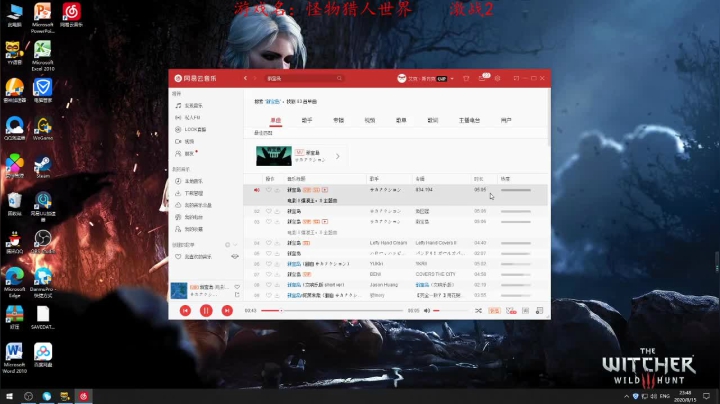720x404 pixels.
Task: Expand the username dropdown arrow
Action: pyautogui.click(x=452, y=79)
